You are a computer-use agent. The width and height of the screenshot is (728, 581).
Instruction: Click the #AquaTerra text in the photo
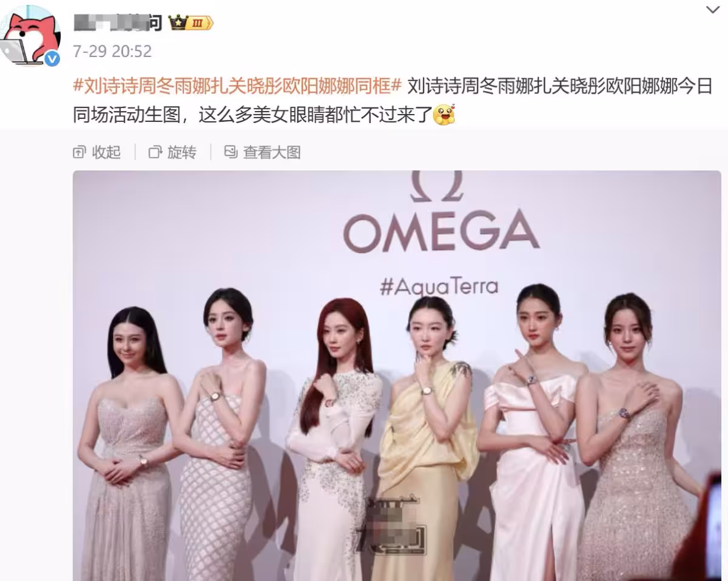(439, 285)
